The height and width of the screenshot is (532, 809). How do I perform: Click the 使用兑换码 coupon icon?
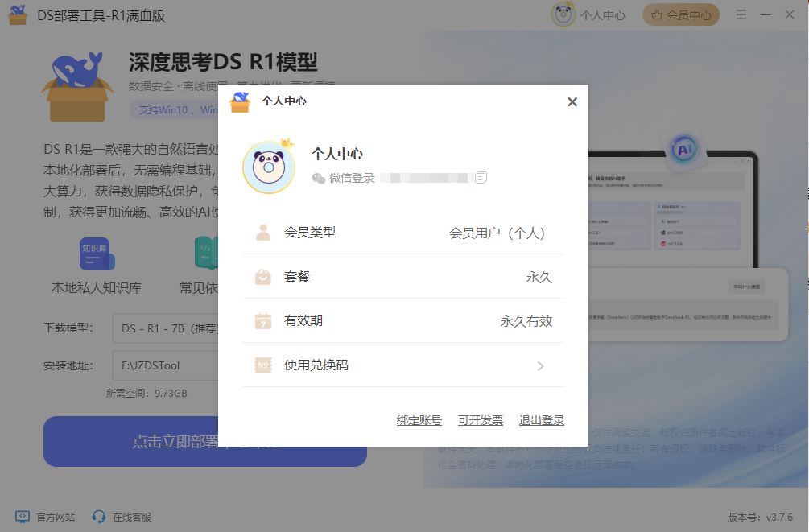[x=263, y=365]
